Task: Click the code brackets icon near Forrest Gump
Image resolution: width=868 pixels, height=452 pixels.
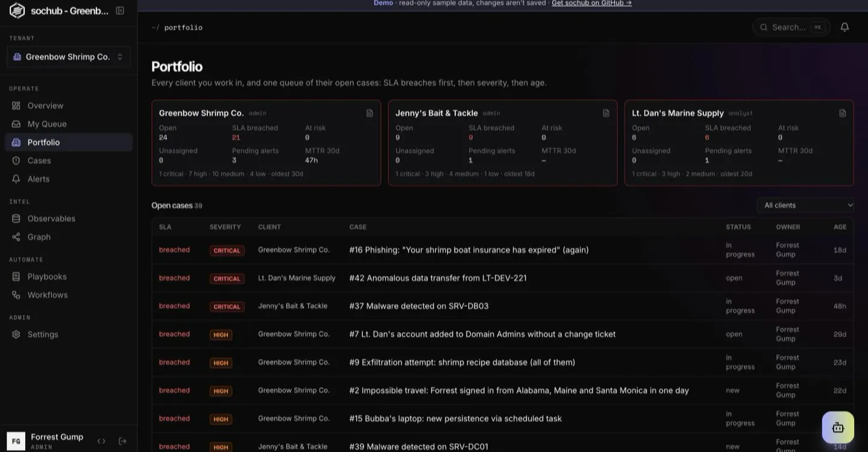Action: click(x=101, y=441)
